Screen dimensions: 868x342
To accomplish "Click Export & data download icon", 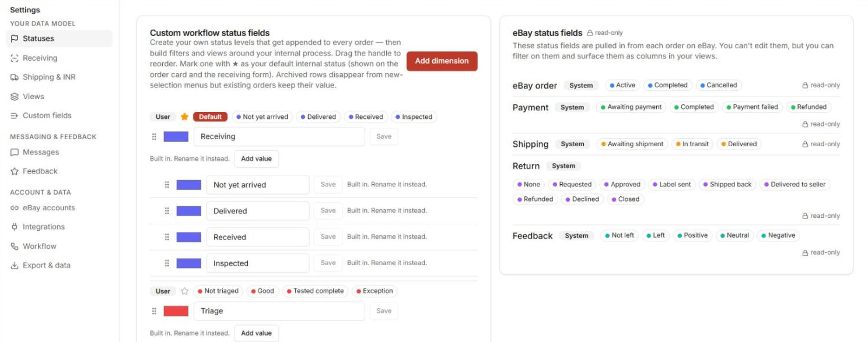I will pyautogui.click(x=15, y=265).
